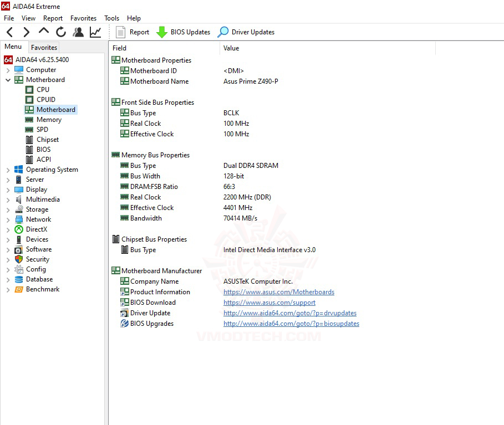Click the Value column header

coord(328,48)
